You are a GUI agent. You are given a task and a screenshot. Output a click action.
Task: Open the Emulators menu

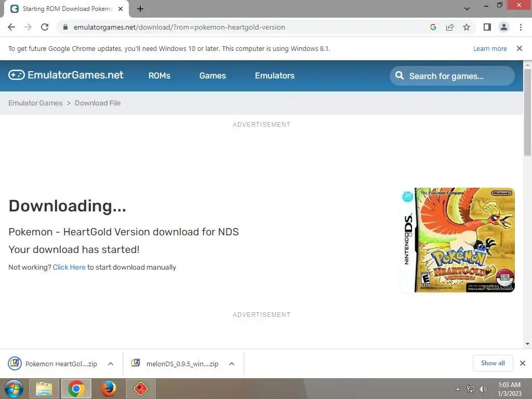point(275,76)
